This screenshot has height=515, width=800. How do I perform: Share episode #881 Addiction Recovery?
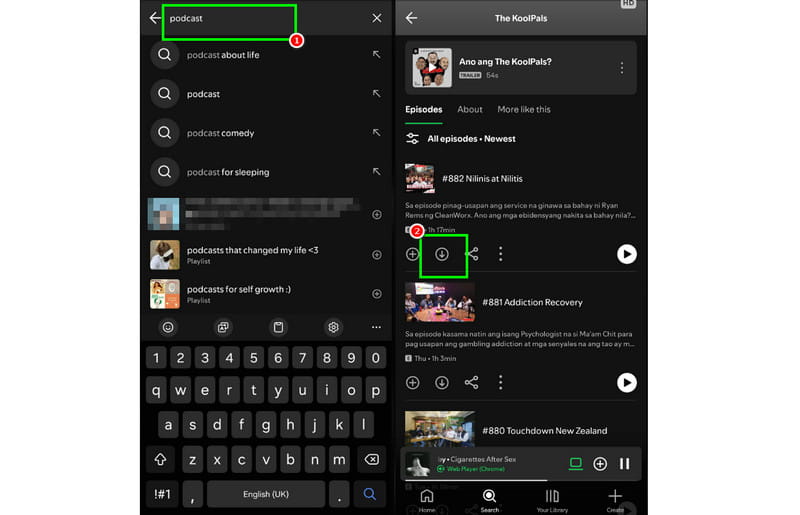click(x=471, y=382)
